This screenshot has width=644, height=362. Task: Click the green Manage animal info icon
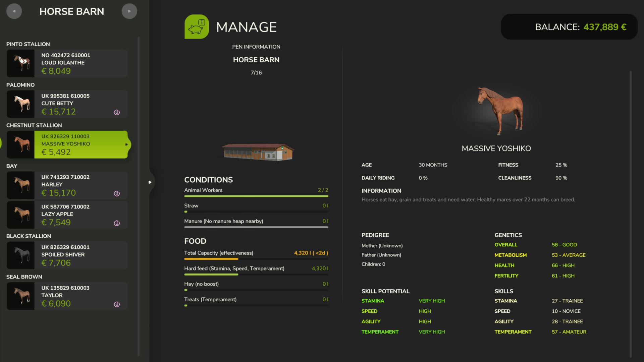tap(197, 26)
